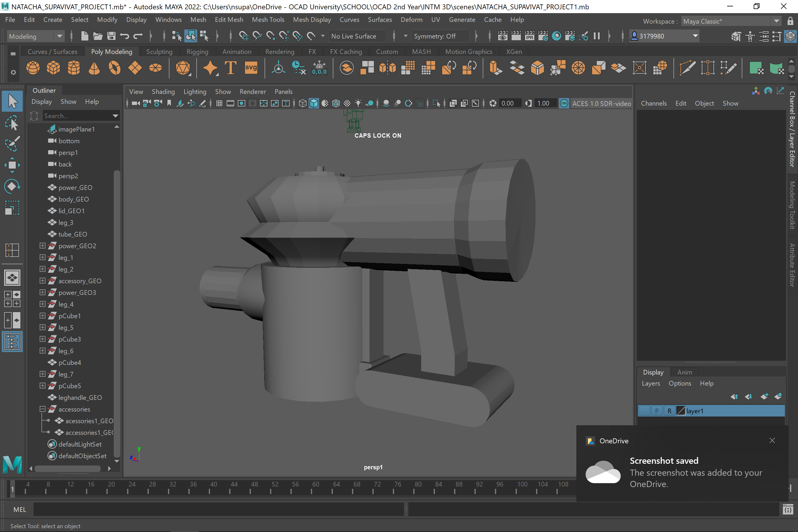Click the polygon type text tool
Screen dimensions: 798x532
[x=231, y=67]
